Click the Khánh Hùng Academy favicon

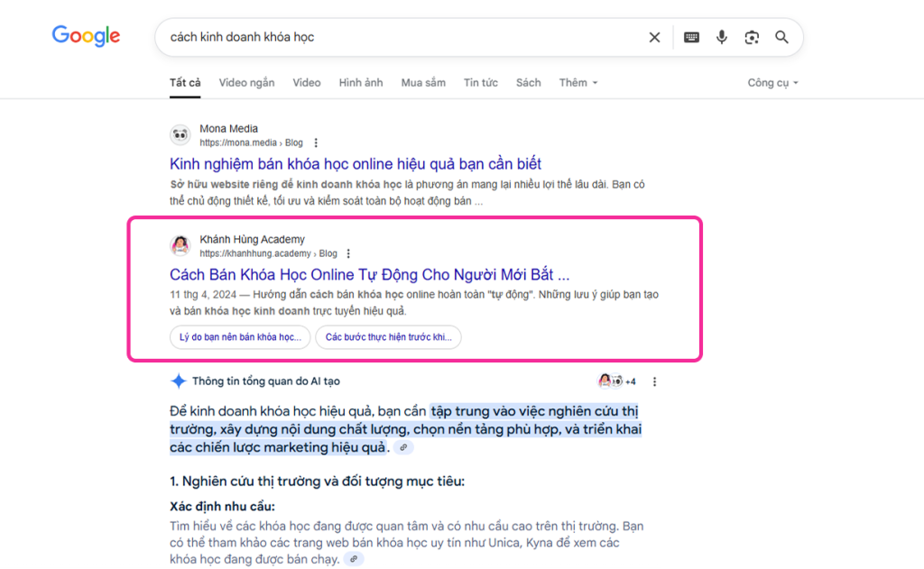coord(180,245)
